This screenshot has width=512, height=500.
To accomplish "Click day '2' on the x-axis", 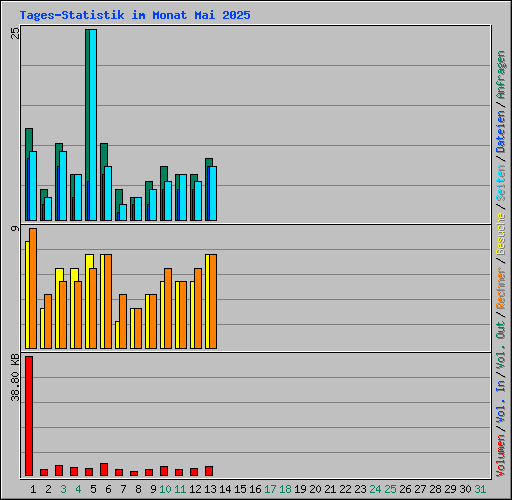I will tap(48, 489).
